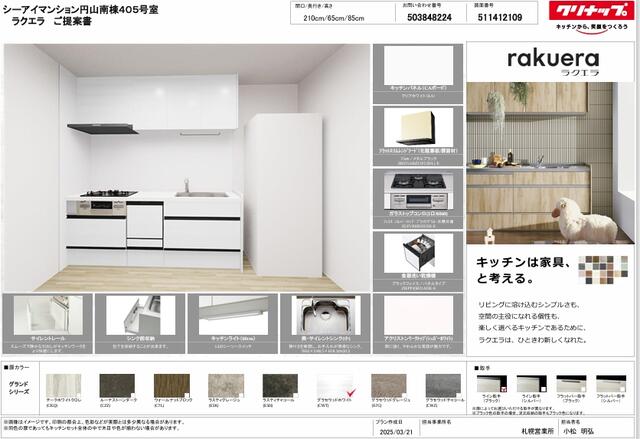The image size is (640, 439).
Task: Click the inquiry number 503848224
Action: pyautogui.click(x=429, y=18)
